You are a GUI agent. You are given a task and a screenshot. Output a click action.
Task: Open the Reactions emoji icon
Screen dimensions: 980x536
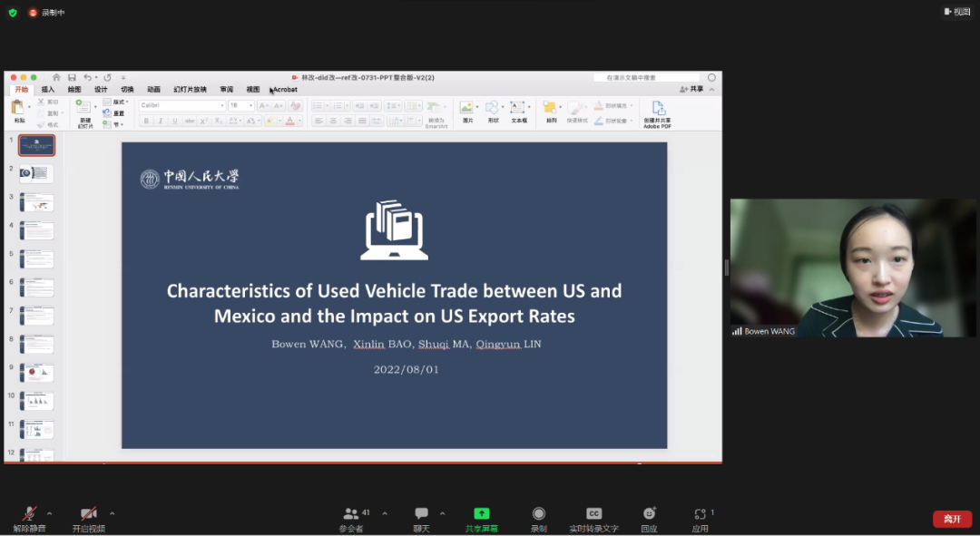pyautogui.click(x=649, y=514)
